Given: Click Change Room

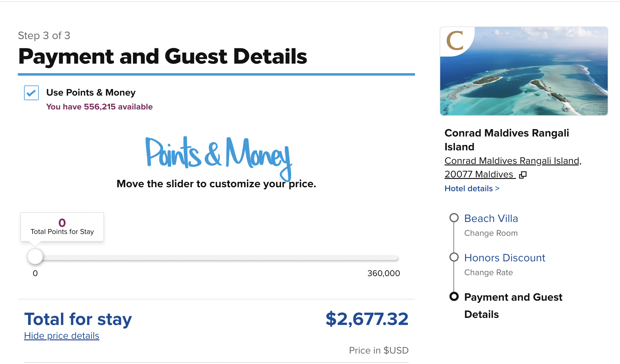Looking at the screenshot, I should point(491,233).
